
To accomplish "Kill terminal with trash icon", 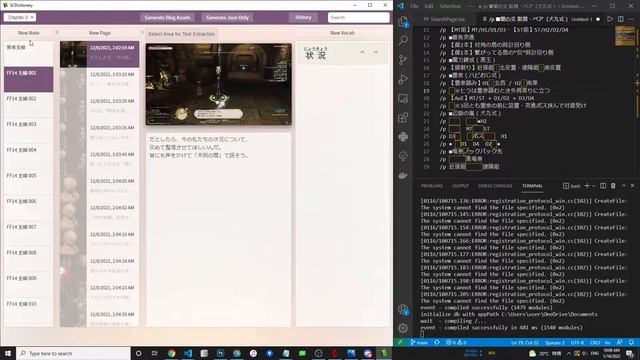I will point(613,186).
